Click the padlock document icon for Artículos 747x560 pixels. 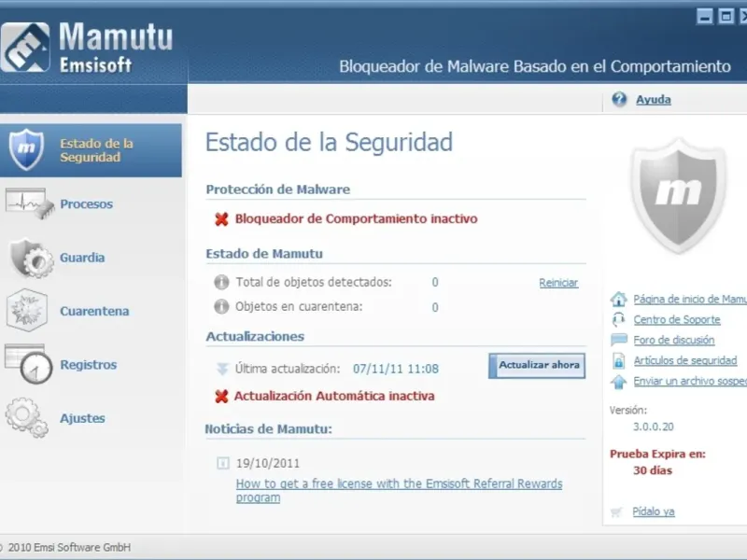pyautogui.click(x=619, y=360)
